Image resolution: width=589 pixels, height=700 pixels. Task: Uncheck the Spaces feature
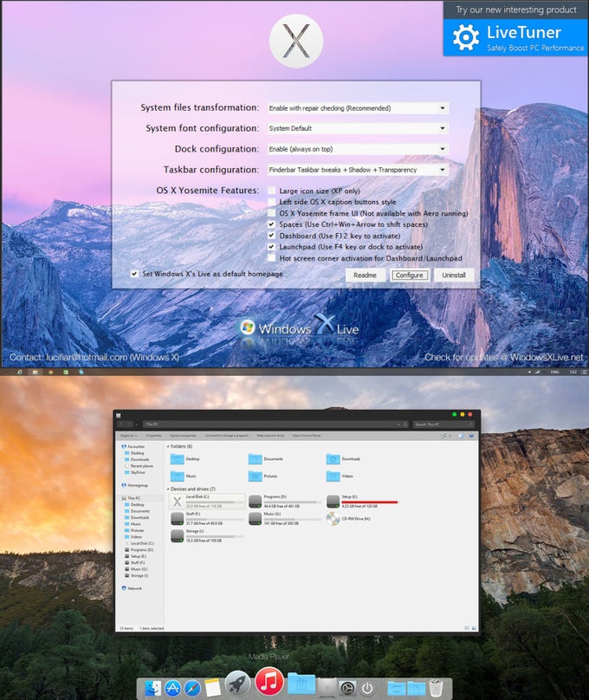271,224
